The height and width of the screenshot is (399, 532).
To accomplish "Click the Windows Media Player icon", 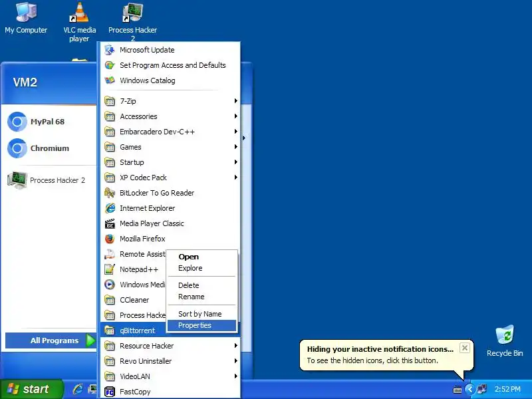I will 110,285.
